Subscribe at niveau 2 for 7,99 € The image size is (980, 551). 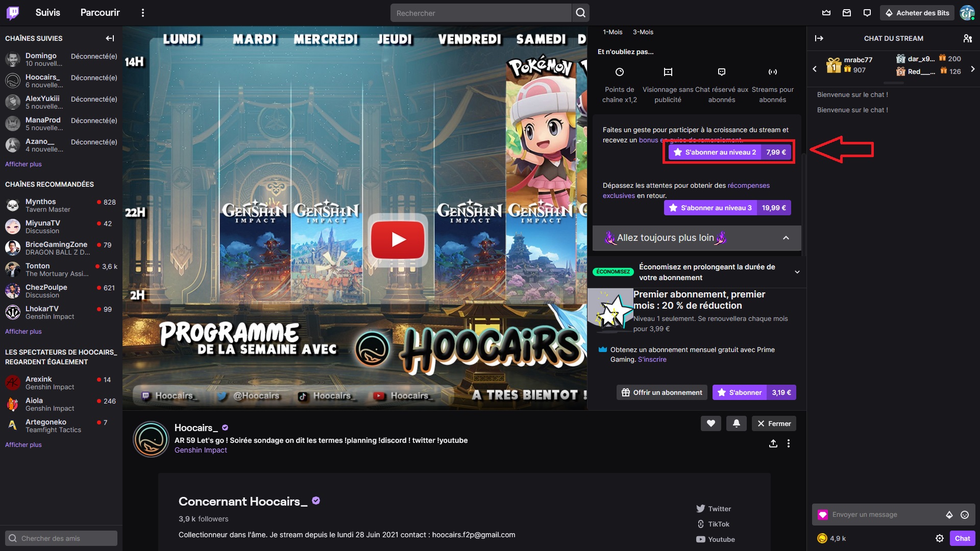(x=730, y=152)
